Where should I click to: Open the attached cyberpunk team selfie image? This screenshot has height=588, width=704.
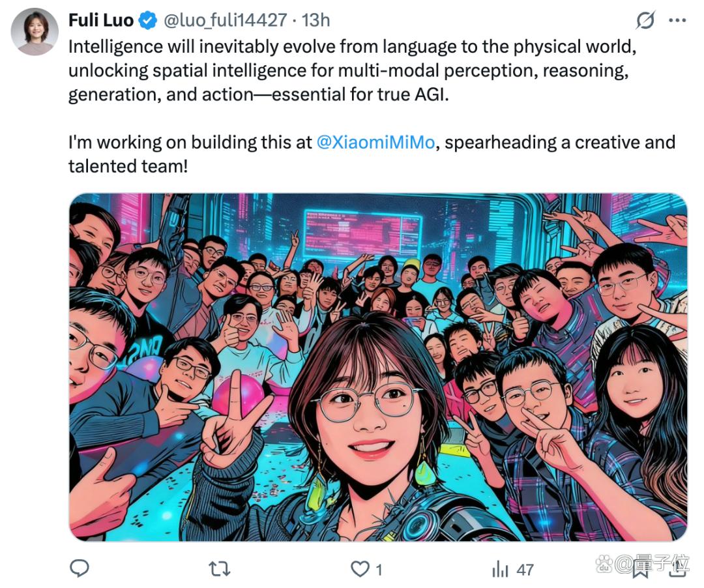[378, 367]
